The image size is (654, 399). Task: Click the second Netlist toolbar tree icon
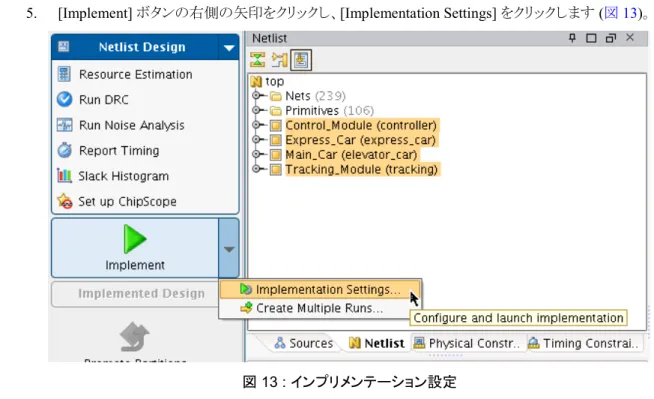[279, 60]
